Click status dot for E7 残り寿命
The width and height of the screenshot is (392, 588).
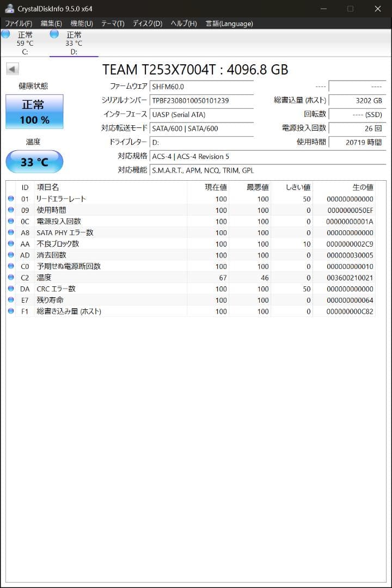tap(11, 300)
